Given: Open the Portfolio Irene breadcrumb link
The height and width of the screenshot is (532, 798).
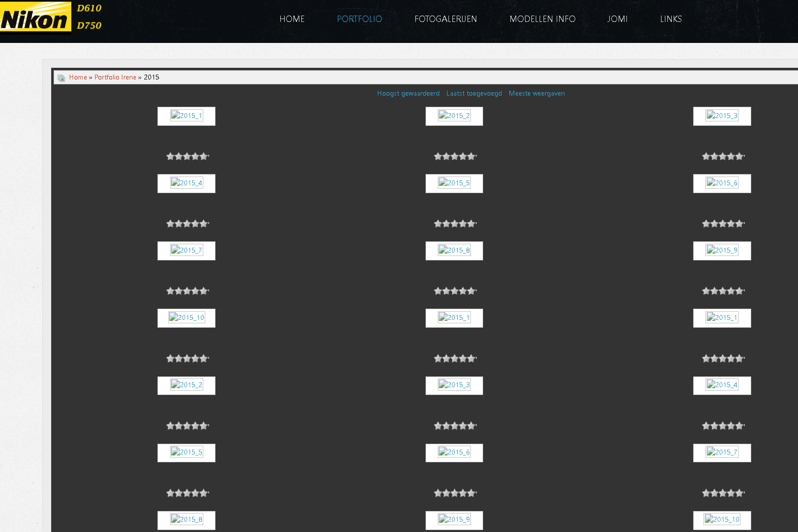Looking at the screenshot, I should point(116,77).
